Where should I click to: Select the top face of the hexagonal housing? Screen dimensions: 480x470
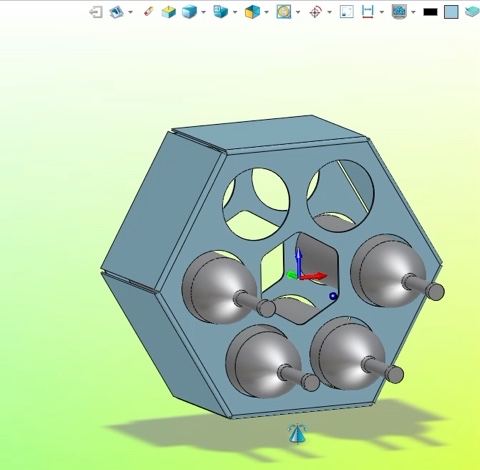(x=268, y=132)
